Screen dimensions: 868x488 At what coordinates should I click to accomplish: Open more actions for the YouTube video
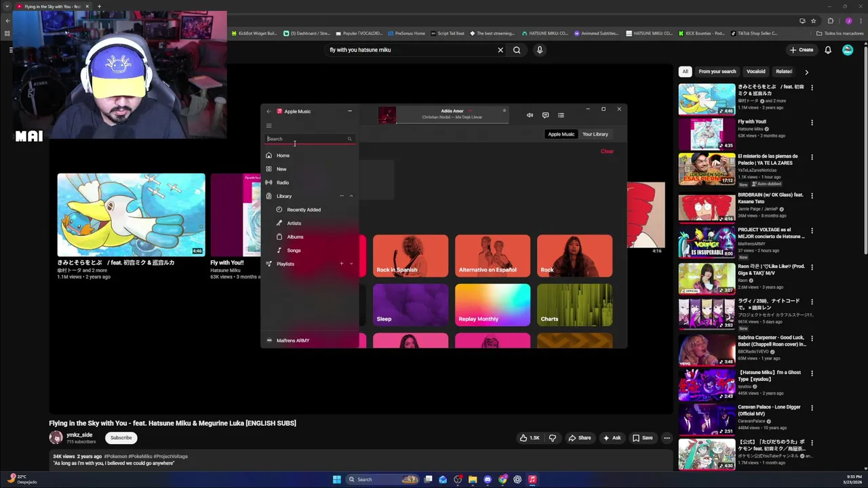[x=667, y=438]
